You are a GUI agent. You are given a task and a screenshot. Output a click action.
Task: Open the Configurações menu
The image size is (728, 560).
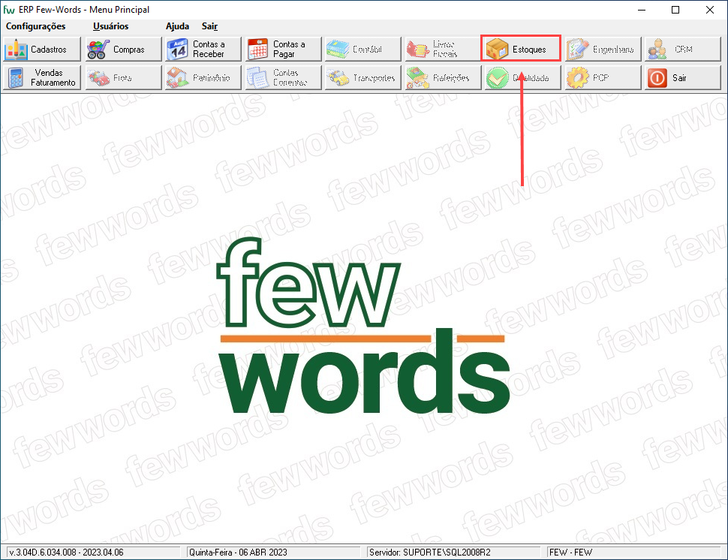click(36, 26)
